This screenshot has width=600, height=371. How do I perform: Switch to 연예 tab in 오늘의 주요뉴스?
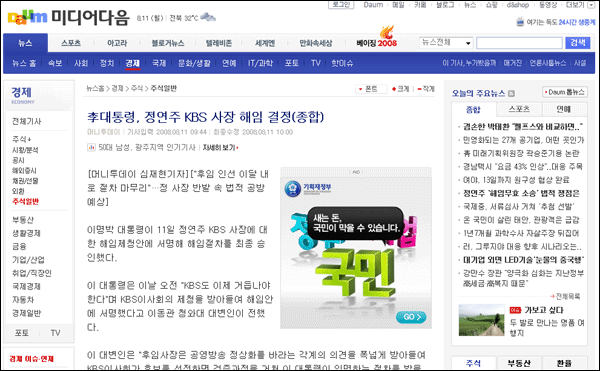[564, 109]
